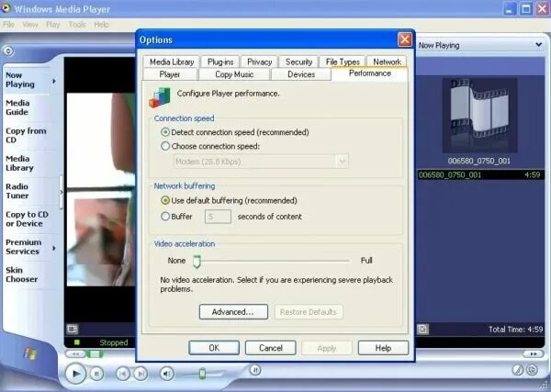Click the fast forward button
The width and height of the screenshot is (551, 392).
click(534, 354)
